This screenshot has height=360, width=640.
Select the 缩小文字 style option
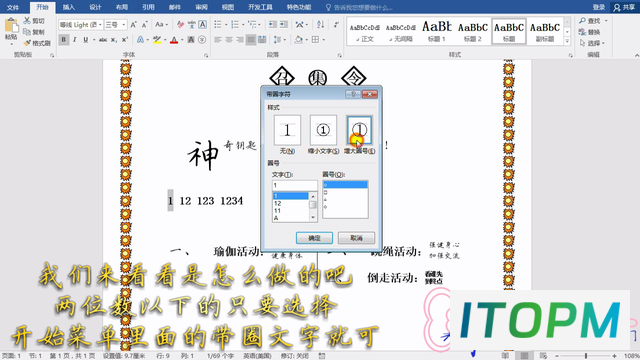click(x=323, y=130)
